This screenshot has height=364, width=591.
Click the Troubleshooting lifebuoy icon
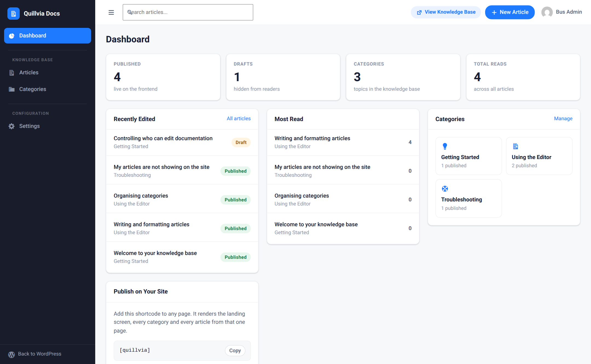[445, 189]
